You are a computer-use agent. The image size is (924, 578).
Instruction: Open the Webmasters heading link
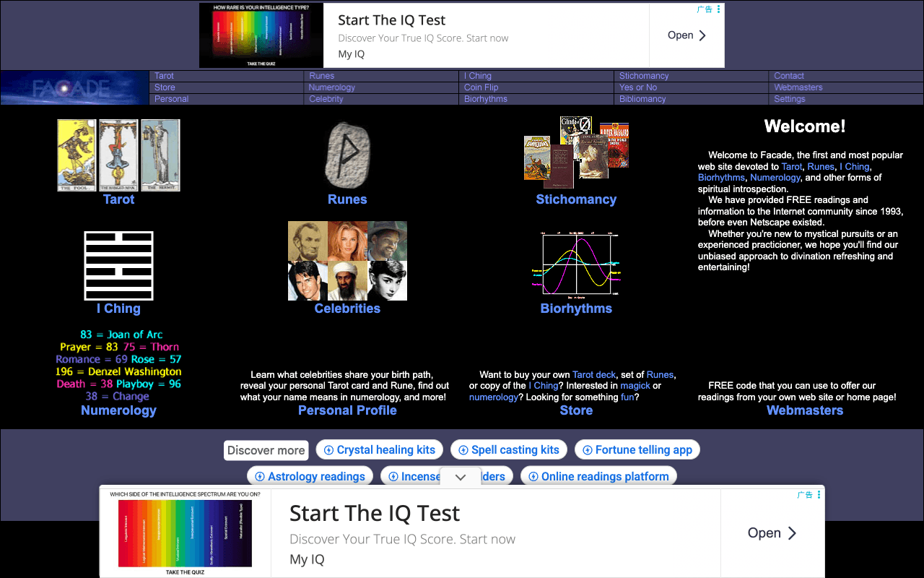point(804,410)
